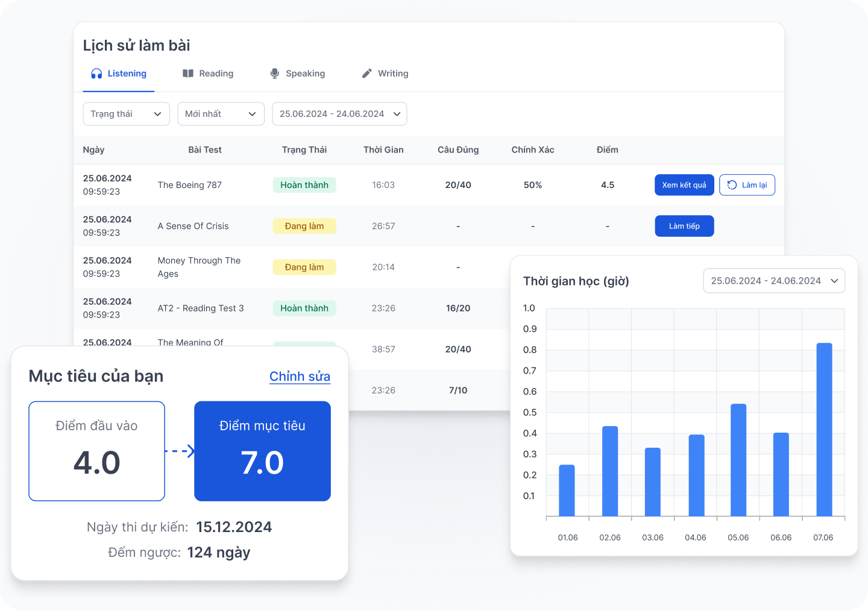Click the open book Reading icon
This screenshot has height=611, width=868.
[x=188, y=74]
